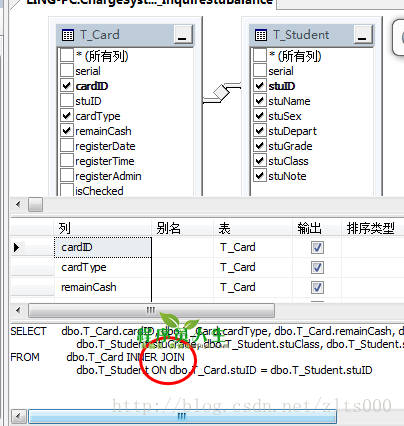The height and width of the screenshot is (426, 404).
Task: Select the cardID cell in the criteria grid
Action: point(103,247)
